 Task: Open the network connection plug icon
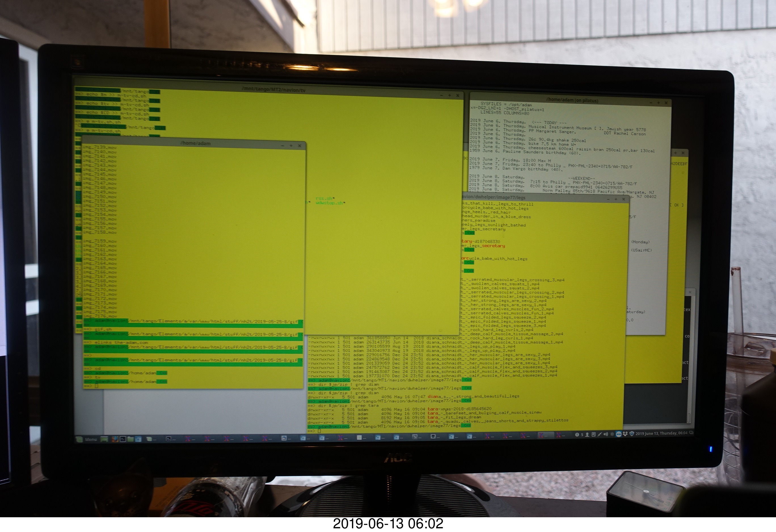[600, 434]
